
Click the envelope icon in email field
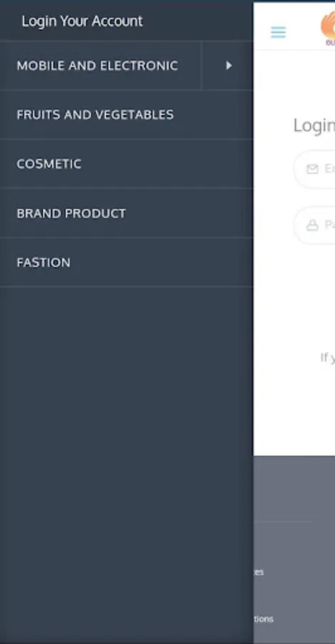(312, 169)
